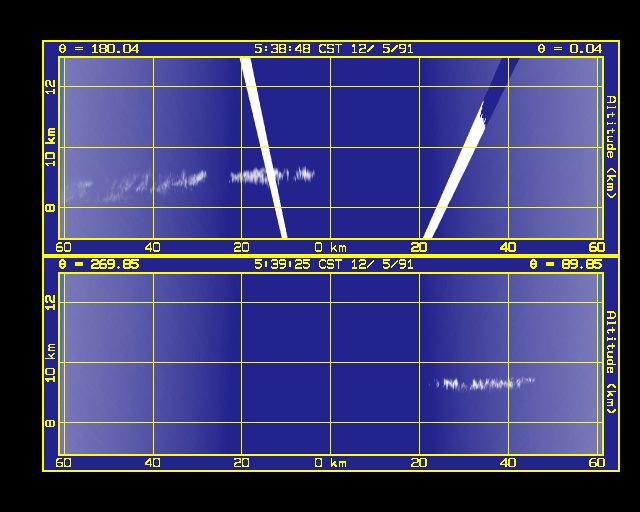Click lower plot's left-hand 20 distance label

coord(242,463)
